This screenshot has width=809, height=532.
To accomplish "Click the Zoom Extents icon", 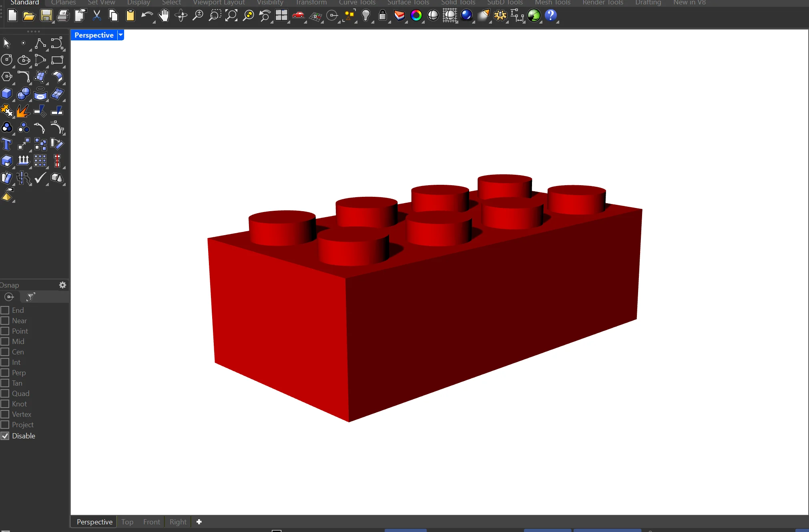I will pyautogui.click(x=231, y=16).
